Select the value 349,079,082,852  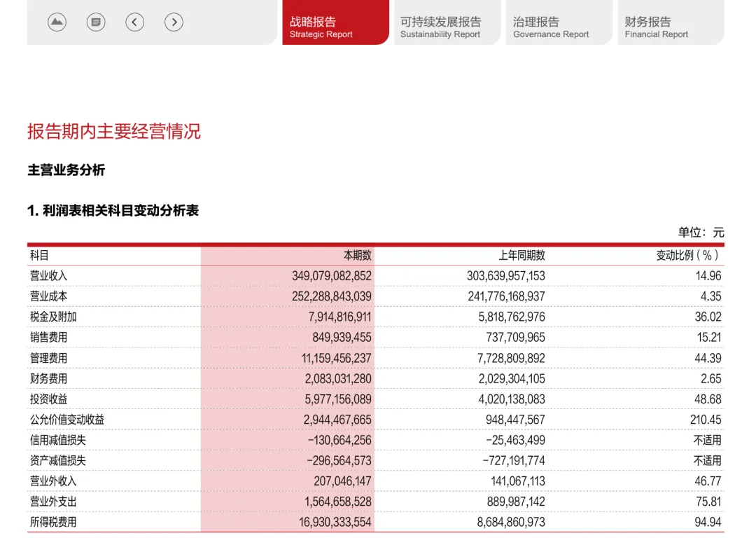click(x=332, y=276)
